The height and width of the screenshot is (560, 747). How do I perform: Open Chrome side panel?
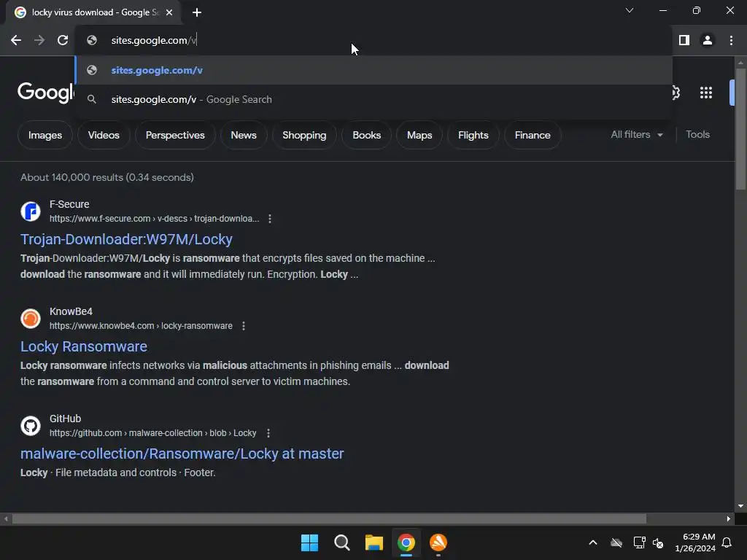pos(684,41)
